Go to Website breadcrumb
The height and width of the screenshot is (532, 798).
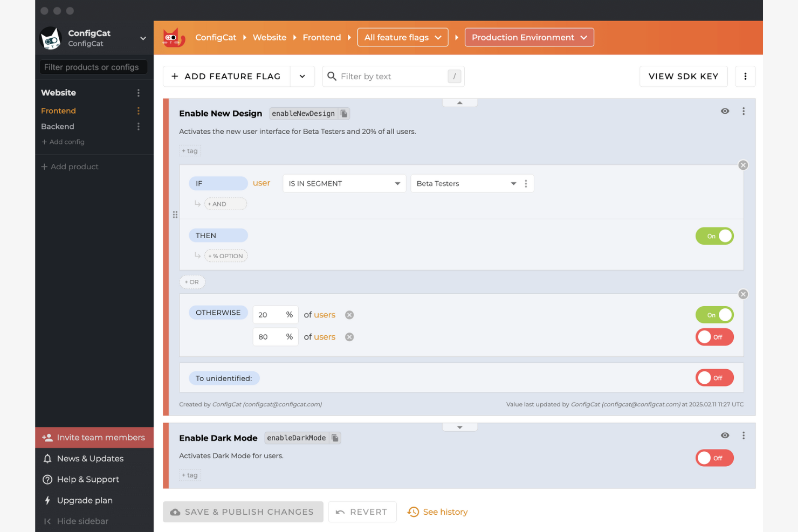(270, 37)
